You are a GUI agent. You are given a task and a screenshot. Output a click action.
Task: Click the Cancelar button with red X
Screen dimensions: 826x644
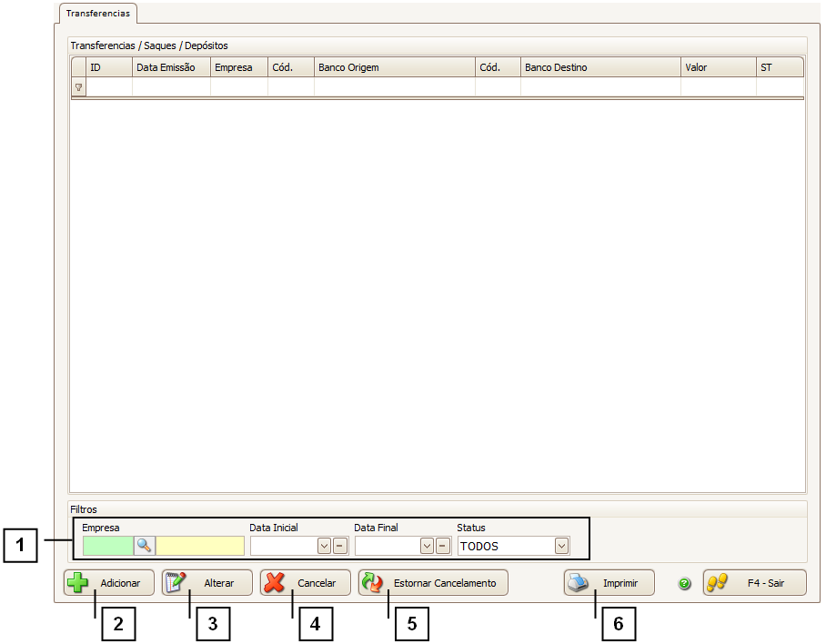tap(306, 583)
